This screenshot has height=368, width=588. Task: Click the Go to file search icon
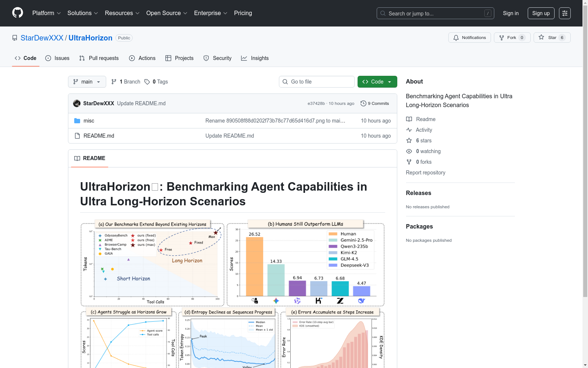(x=285, y=82)
